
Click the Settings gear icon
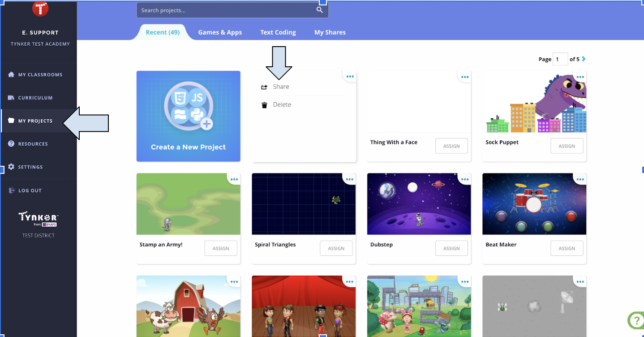click(x=12, y=167)
